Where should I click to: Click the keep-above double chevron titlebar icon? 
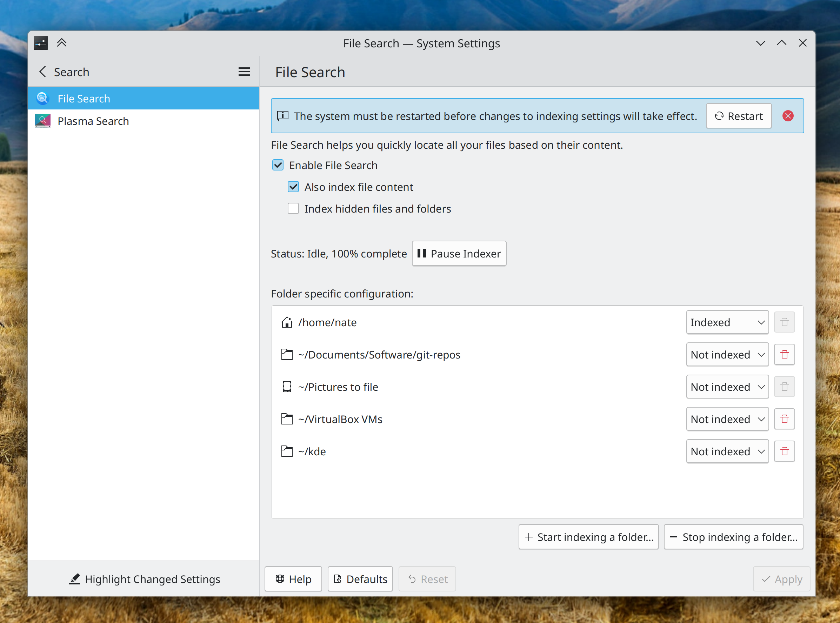pyautogui.click(x=62, y=42)
